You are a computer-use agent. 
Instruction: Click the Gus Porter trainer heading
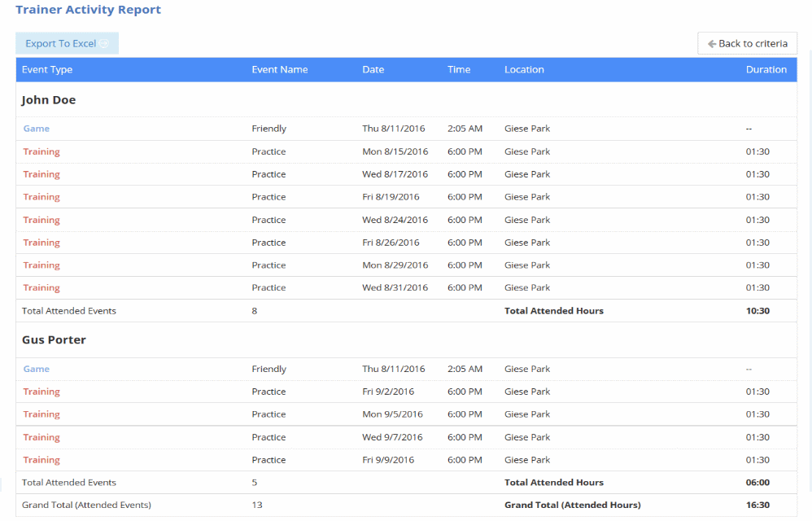[54, 340]
